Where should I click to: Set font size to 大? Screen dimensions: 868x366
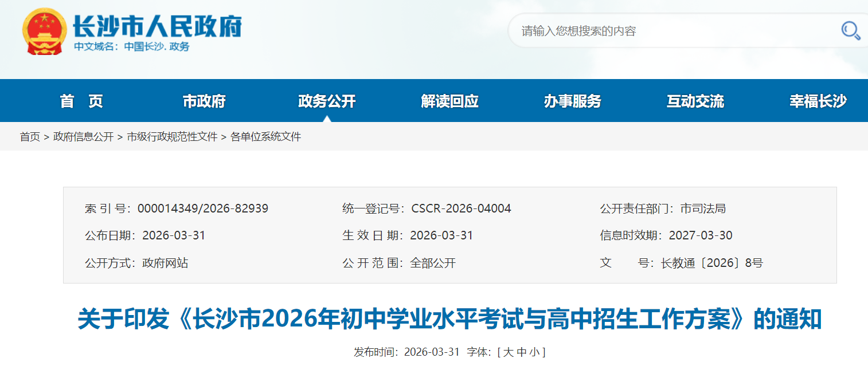click(x=508, y=352)
